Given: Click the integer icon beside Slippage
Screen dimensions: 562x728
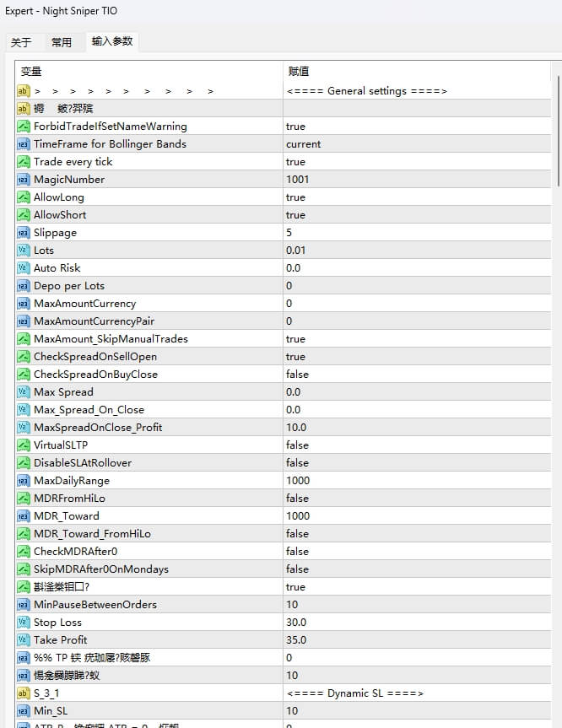Looking at the screenshot, I should [24, 233].
